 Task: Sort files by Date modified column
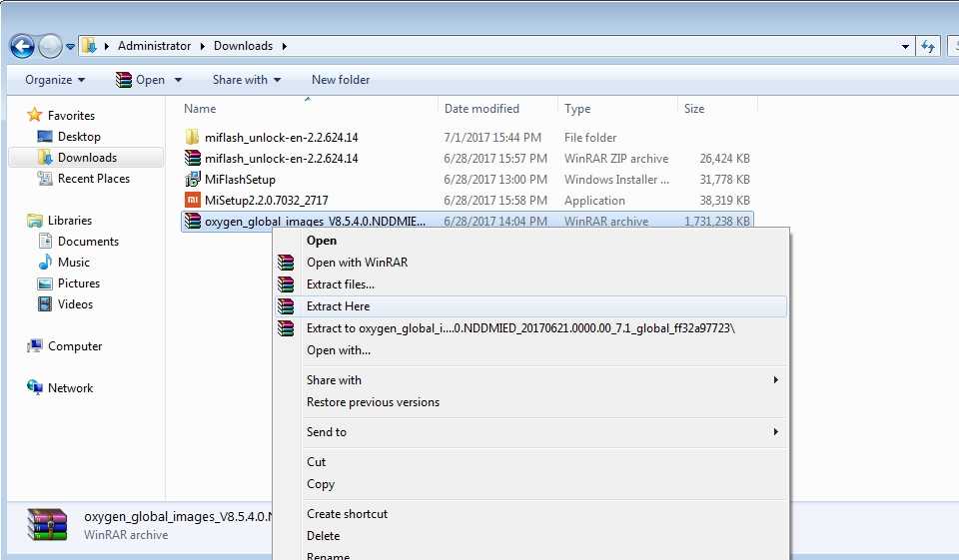tap(481, 109)
